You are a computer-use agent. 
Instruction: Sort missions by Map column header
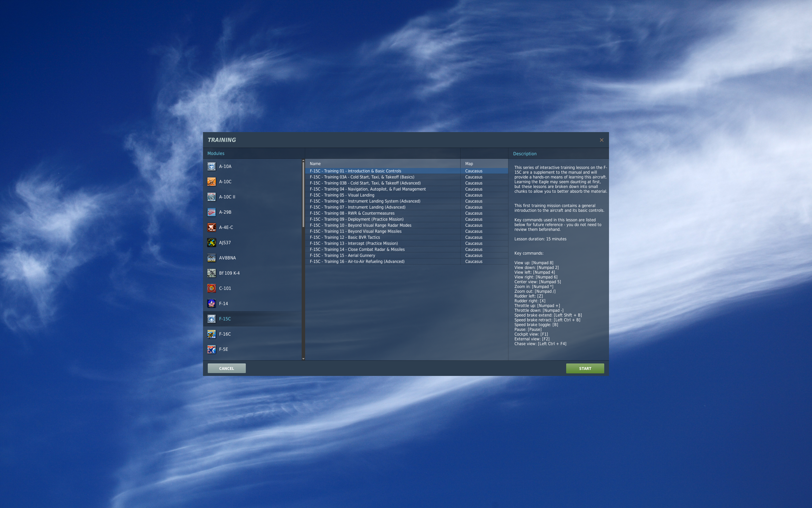(484, 164)
